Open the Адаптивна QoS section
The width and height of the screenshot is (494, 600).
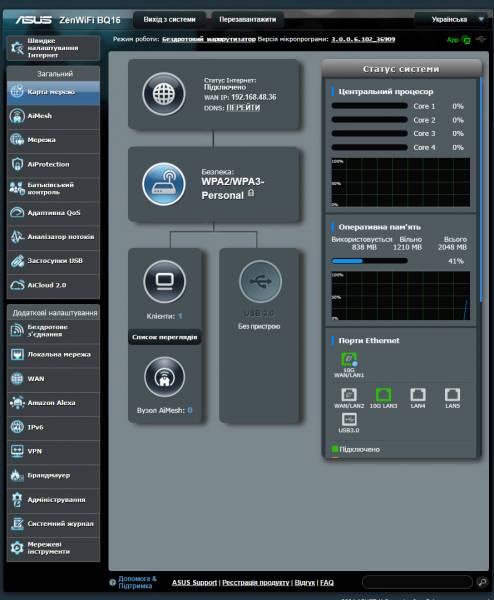[x=53, y=213]
